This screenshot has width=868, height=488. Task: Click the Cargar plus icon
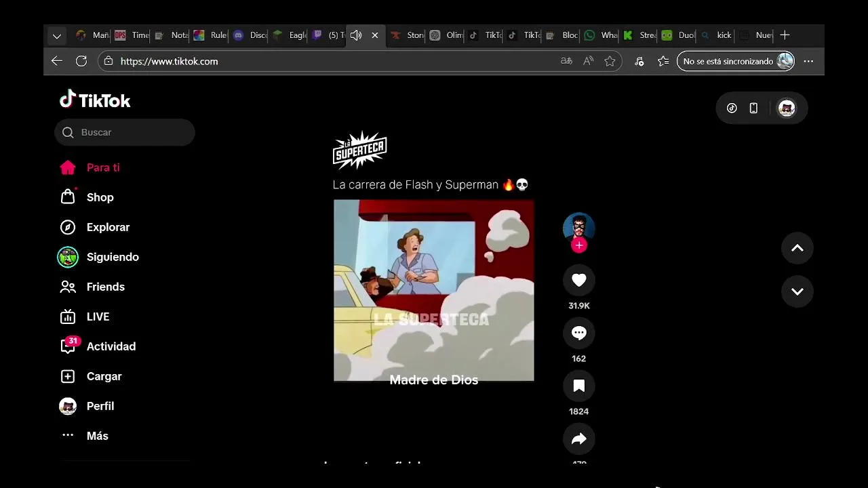pos(68,376)
